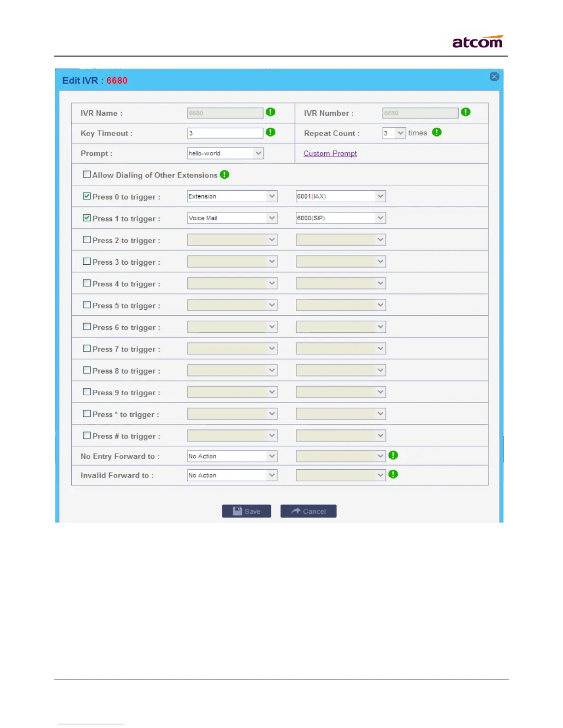Screen dimensions: 563x728
Task: Click the info icon beside IVR Number
Action: pos(465,112)
